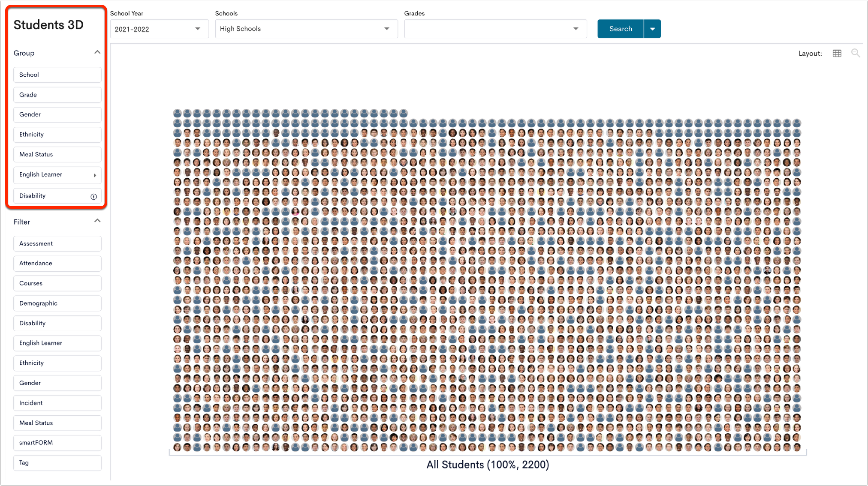Open the Tag filter
The height and width of the screenshot is (486, 868).
tap(57, 463)
